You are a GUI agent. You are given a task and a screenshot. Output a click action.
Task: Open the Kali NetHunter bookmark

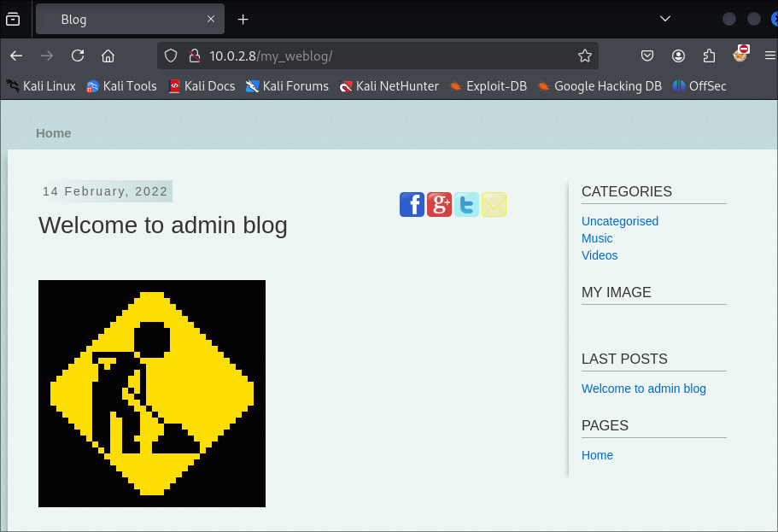click(389, 85)
